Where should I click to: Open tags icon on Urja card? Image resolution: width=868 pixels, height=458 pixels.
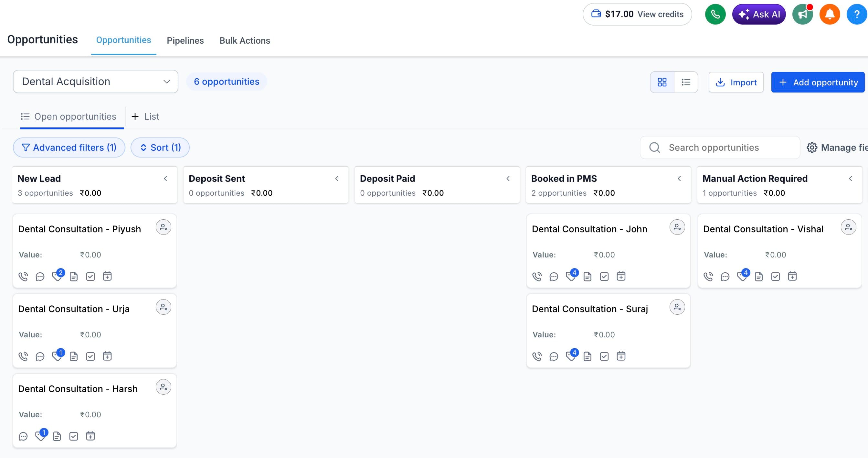58,355
